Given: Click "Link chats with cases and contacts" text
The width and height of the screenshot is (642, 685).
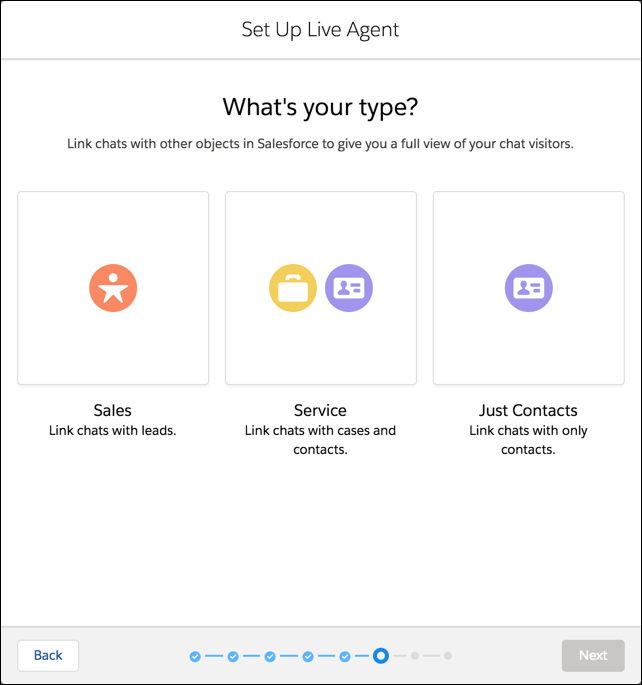Looking at the screenshot, I should click(320, 440).
